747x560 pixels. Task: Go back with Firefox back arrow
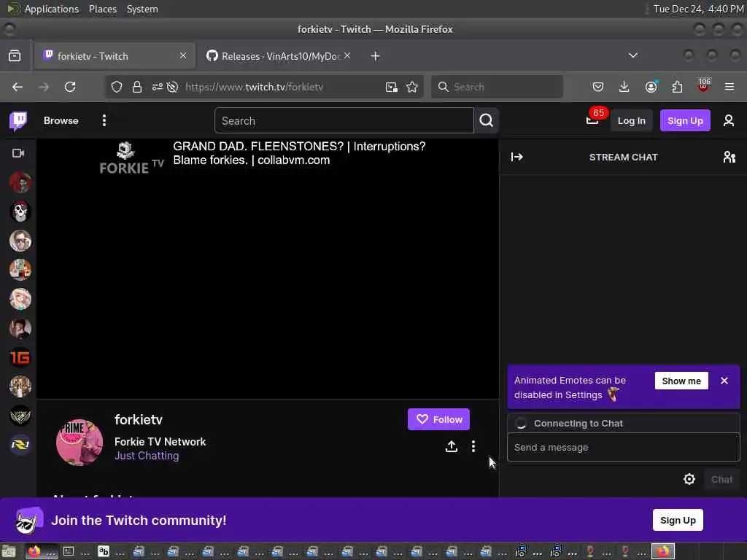click(18, 87)
